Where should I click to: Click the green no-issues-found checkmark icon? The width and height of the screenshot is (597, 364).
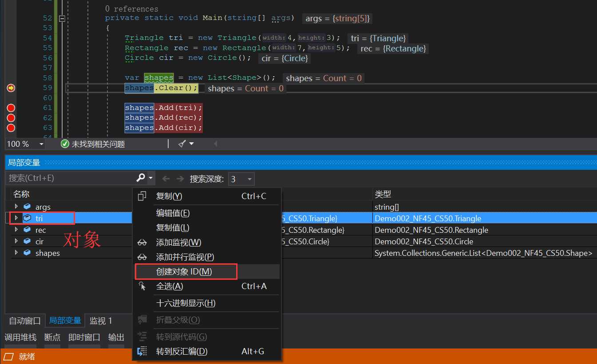pos(65,144)
